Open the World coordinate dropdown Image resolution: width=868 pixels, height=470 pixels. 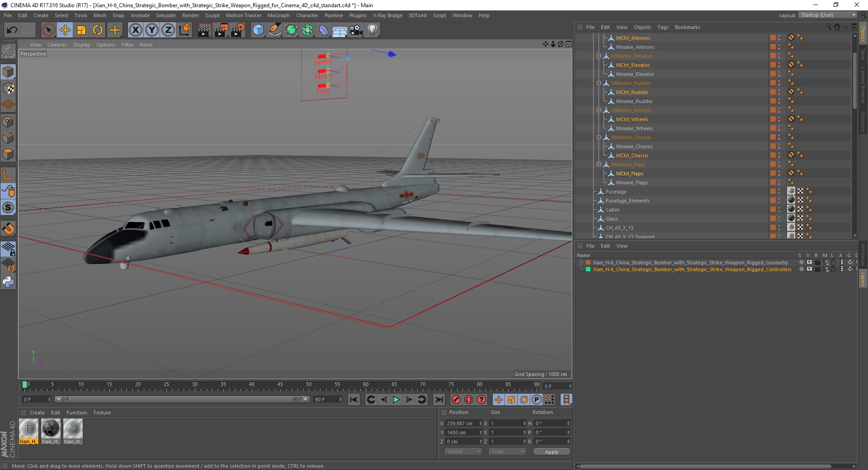tap(463, 451)
